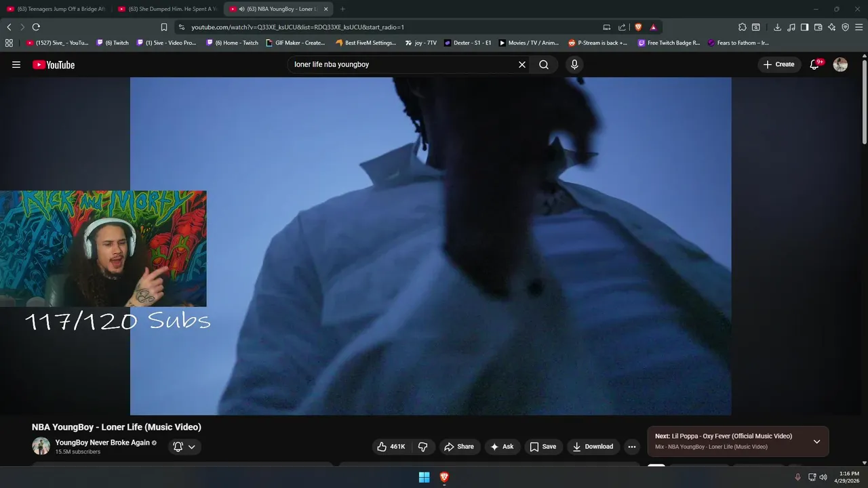
Task: Toggle the browser sidebar panel
Action: (x=804, y=27)
